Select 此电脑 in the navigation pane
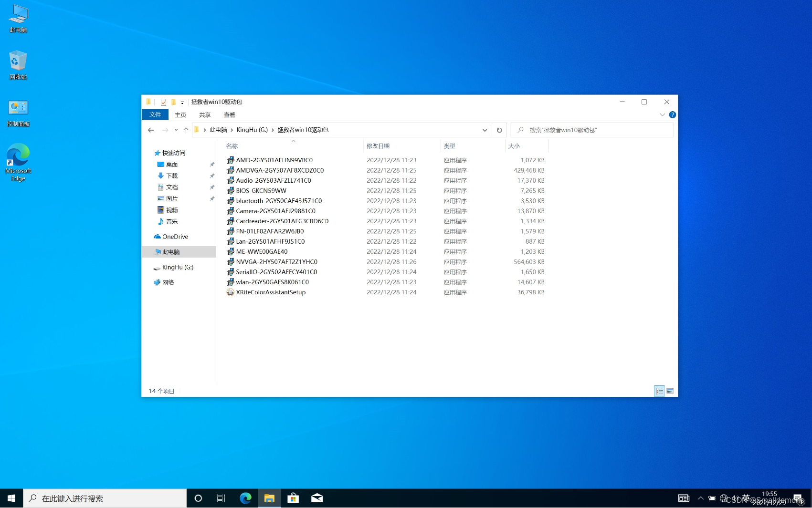The image size is (812, 508). point(179,252)
